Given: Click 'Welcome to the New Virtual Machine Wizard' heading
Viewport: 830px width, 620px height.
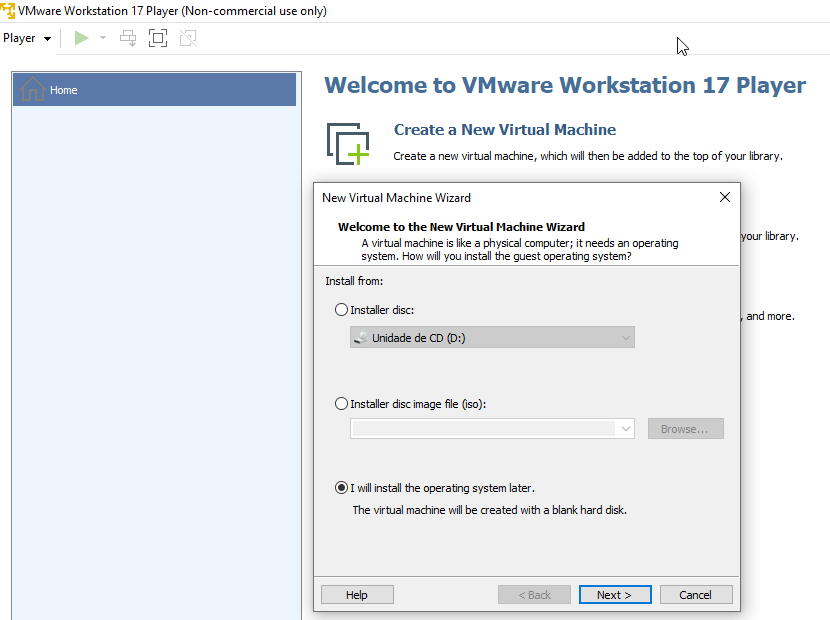Looking at the screenshot, I should pos(461,227).
